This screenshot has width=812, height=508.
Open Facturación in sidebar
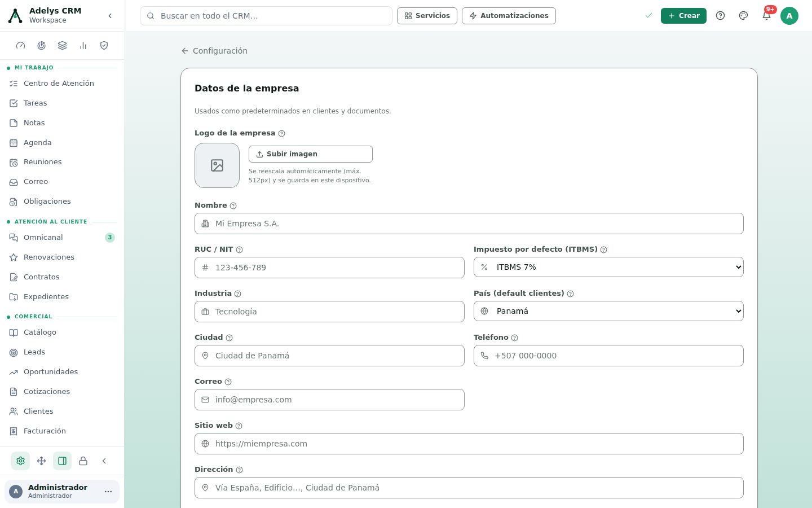click(62, 431)
